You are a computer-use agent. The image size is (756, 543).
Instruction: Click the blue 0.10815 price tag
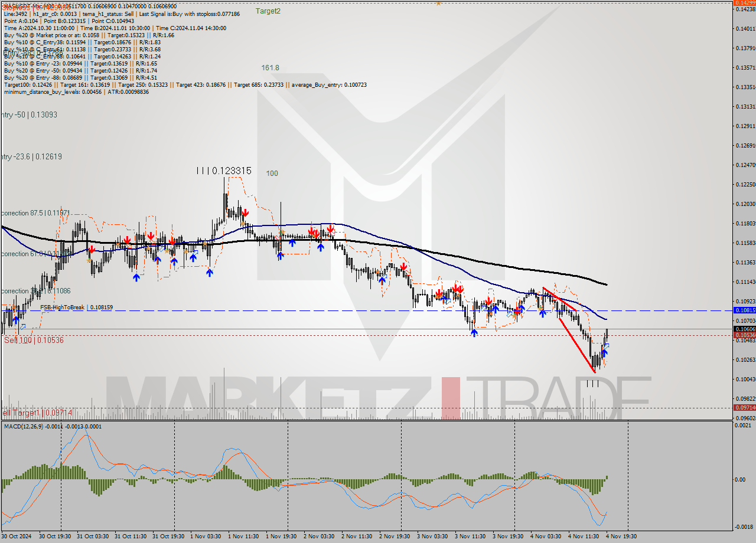[x=744, y=310]
